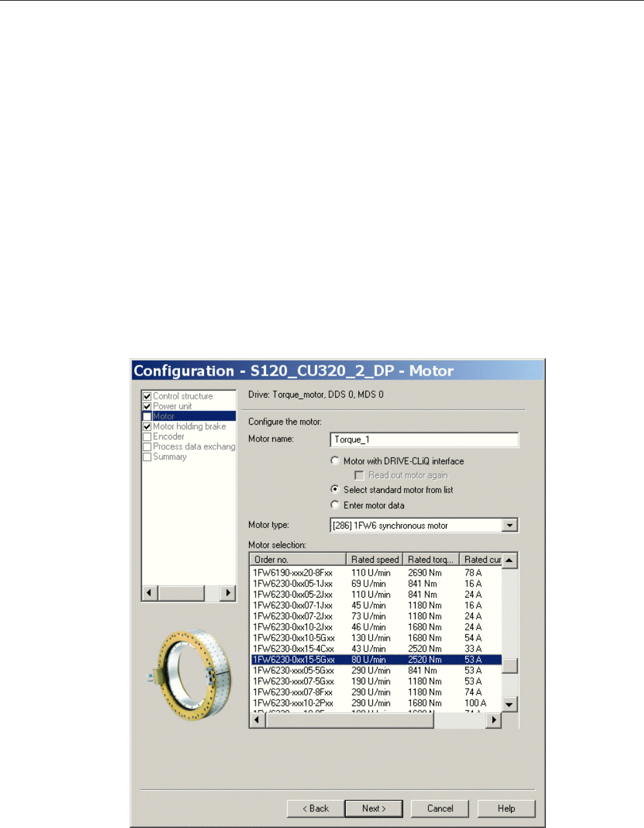Click the Next button
Screen dimensions: 644x828
(x=374, y=809)
